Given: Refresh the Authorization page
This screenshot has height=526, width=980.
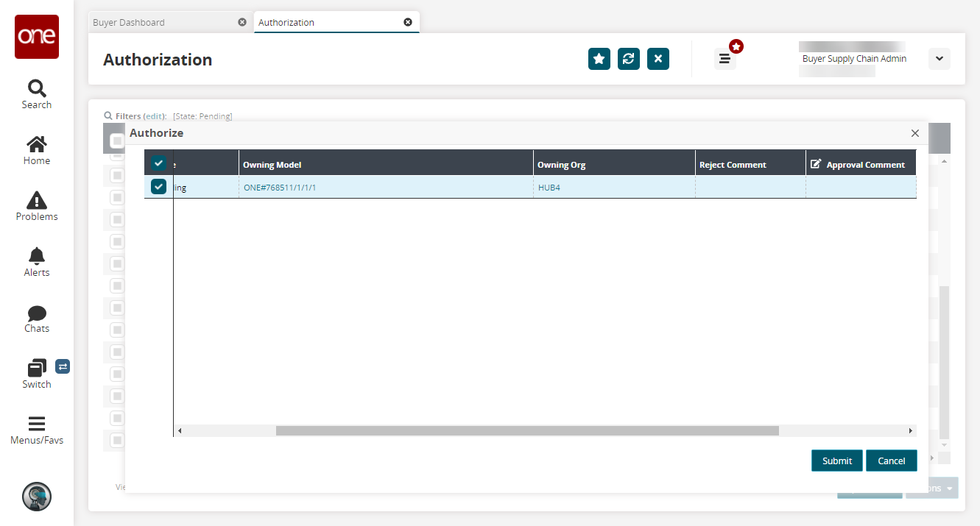Looking at the screenshot, I should click(x=629, y=59).
